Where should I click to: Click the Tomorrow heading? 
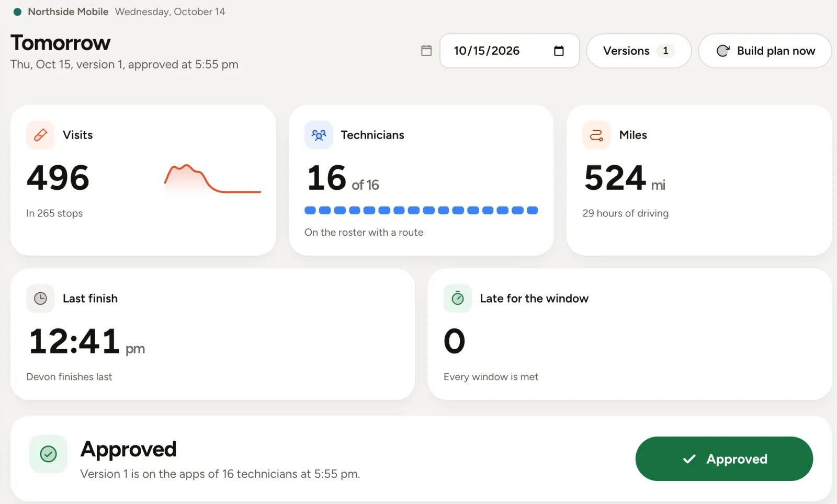click(61, 43)
